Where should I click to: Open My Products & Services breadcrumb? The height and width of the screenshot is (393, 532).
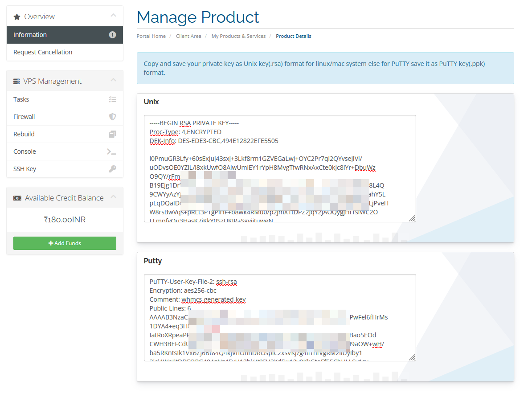point(238,36)
